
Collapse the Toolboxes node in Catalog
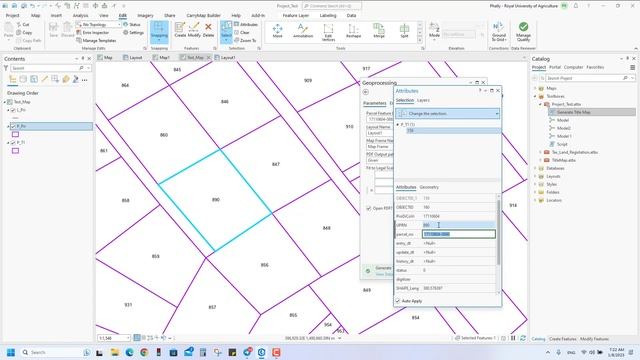(535, 96)
